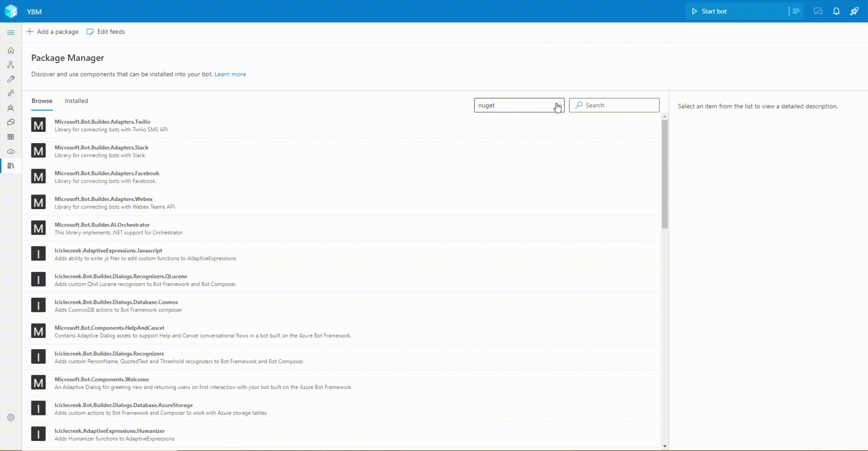
Task: Open the nuget feed selector
Action: (519, 105)
